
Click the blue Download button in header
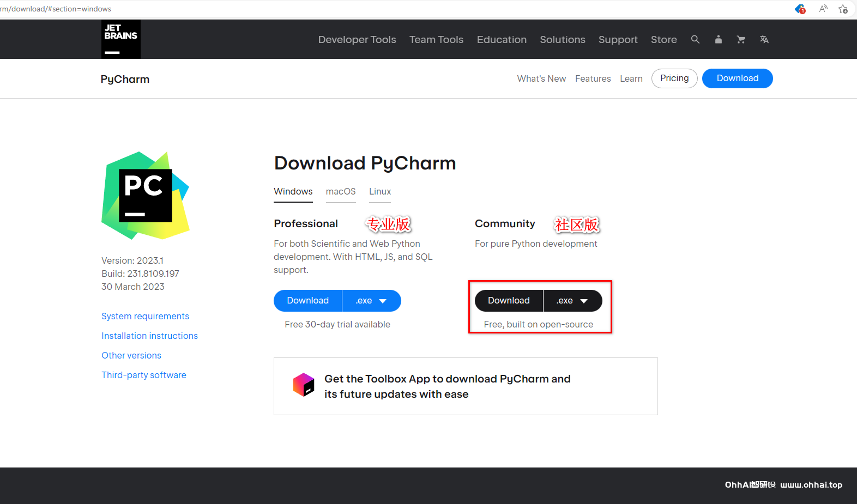[x=737, y=78]
